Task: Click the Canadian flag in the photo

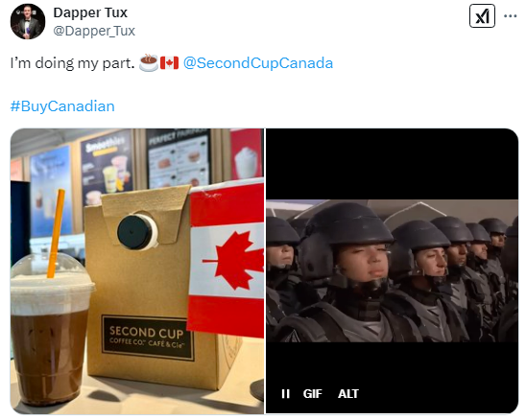Action: coord(227,258)
